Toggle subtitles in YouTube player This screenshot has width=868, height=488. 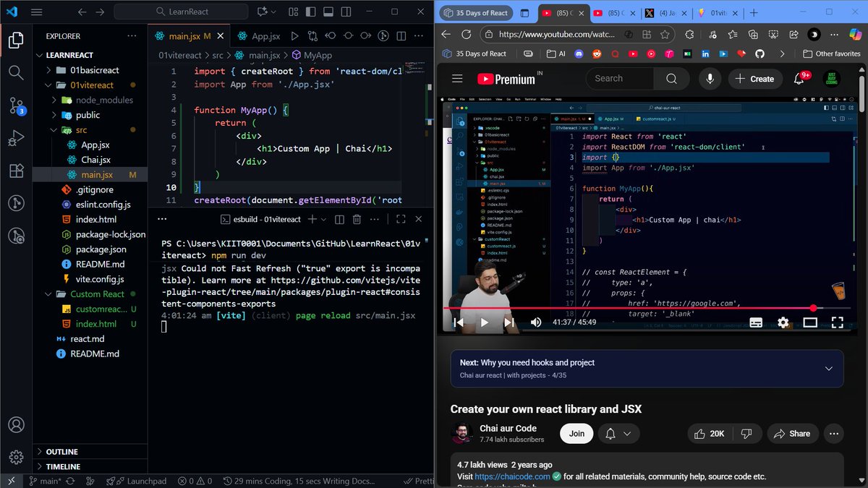(x=756, y=322)
